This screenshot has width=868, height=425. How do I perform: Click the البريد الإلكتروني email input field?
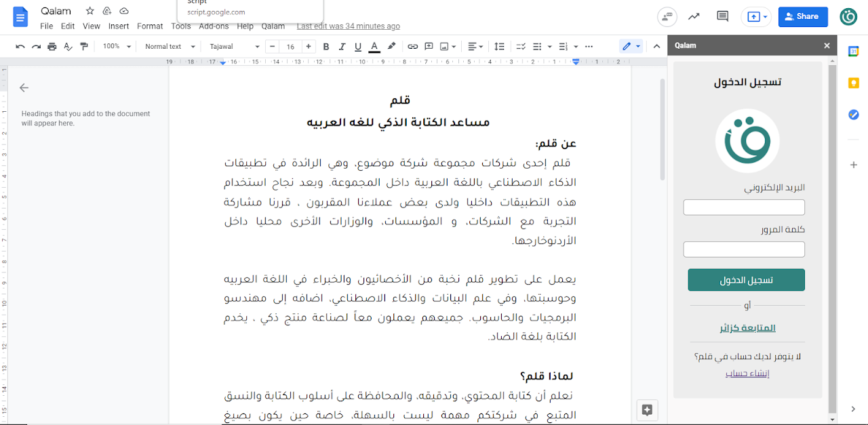click(744, 207)
